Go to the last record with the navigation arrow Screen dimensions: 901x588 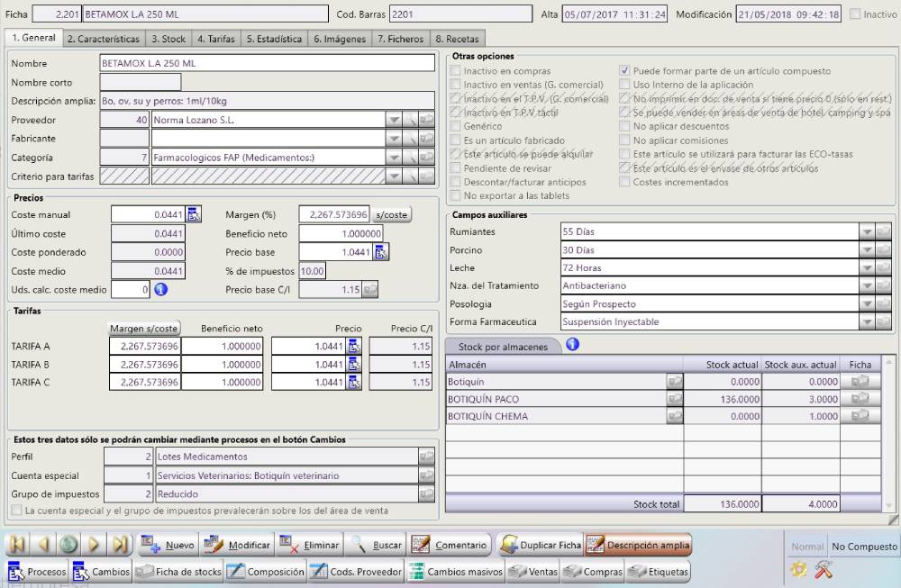point(120,545)
